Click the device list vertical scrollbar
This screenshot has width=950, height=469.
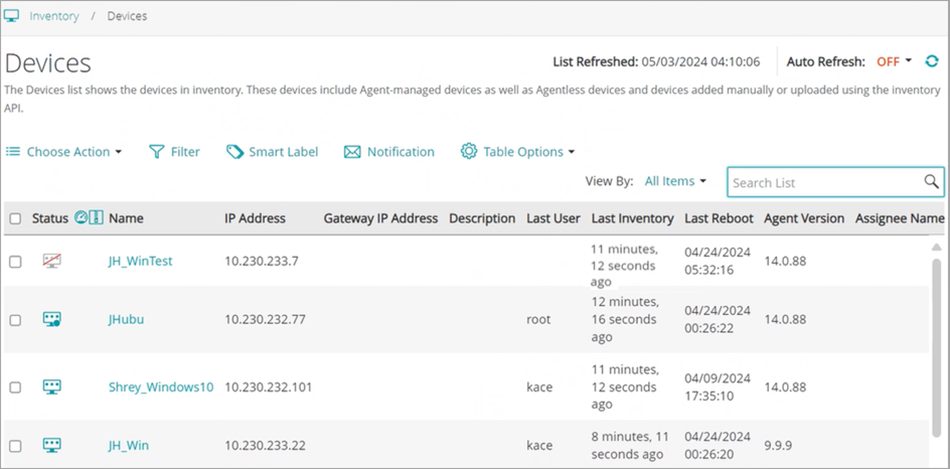pyautogui.click(x=937, y=350)
